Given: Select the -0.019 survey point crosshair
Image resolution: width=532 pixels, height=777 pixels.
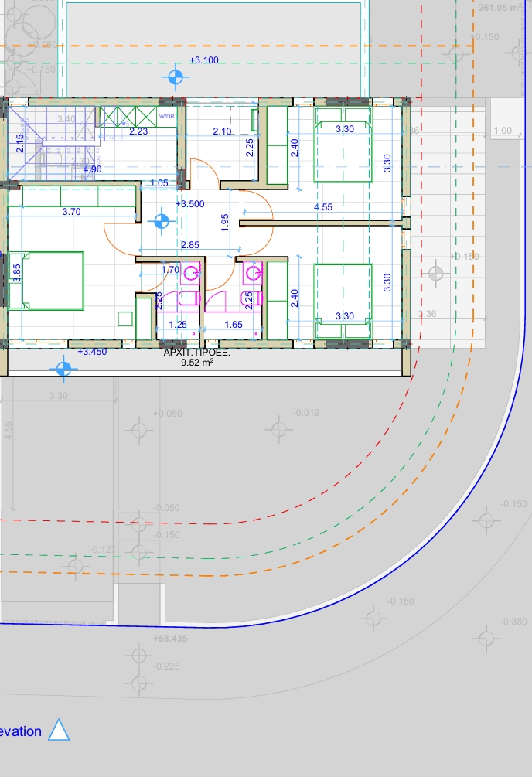Looking at the screenshot, I should tap(278, 428).
